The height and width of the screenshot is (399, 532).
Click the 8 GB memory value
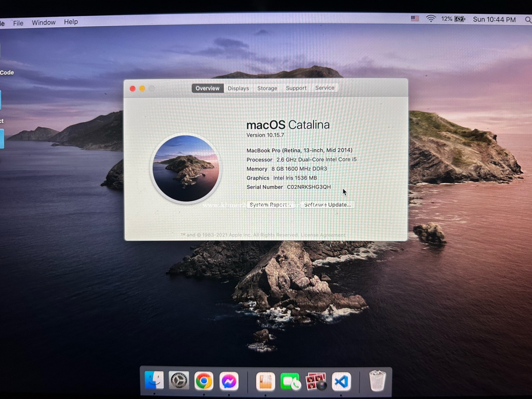click(299, 169)
